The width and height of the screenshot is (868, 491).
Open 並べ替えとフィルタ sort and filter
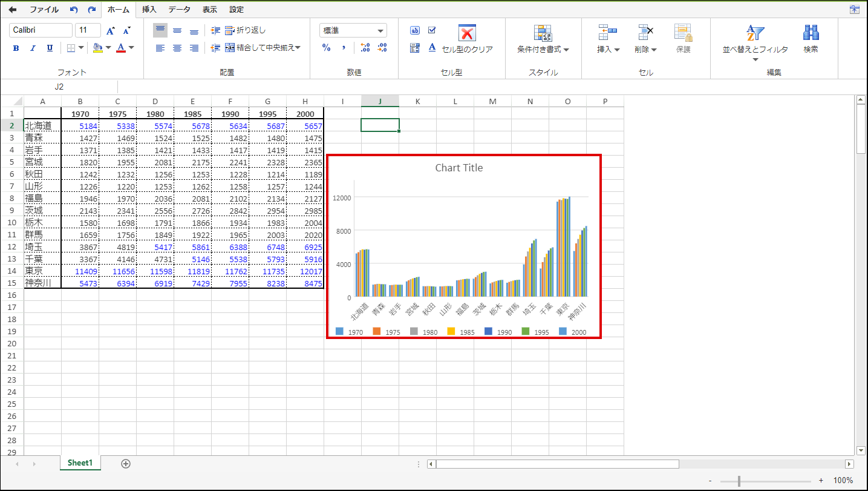[x=755, y=43]
